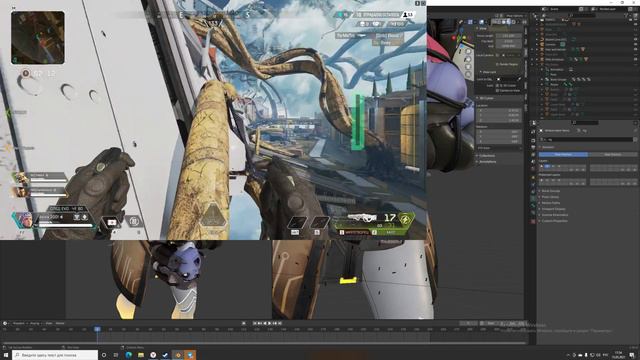
Task: Toggle Lock Camera to View checkbox
Action: [x=497, y=91]
